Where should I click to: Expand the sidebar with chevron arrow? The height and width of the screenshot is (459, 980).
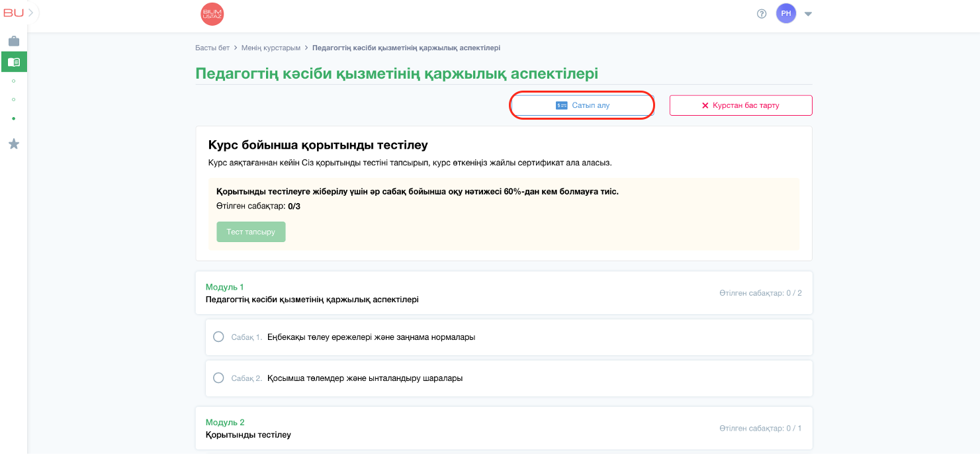[x=30, y=12]
